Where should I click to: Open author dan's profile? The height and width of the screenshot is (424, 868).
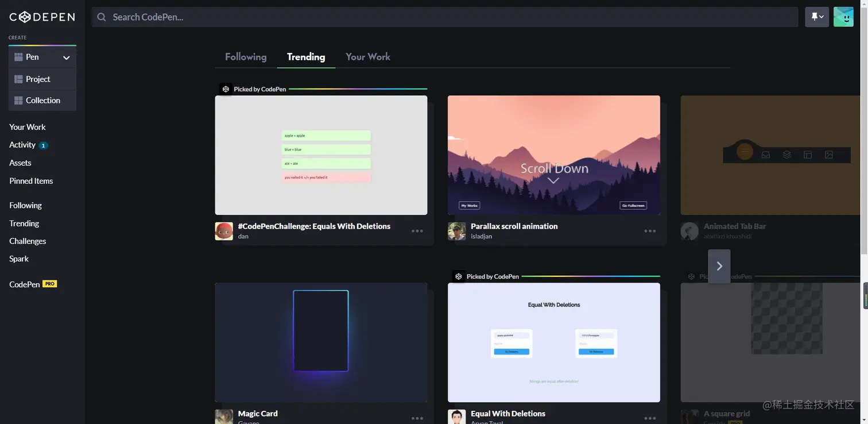click(x=243, y=236)
